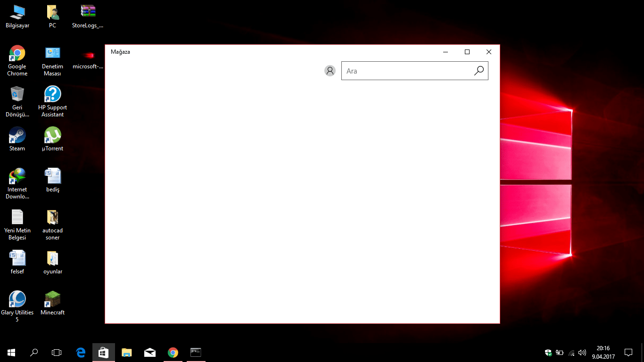Open the oyunlar folder
Screen dimensions: 644x362
click(x=52, y=258)
